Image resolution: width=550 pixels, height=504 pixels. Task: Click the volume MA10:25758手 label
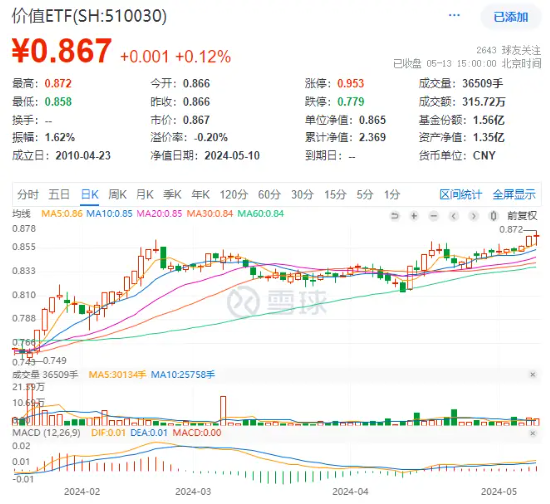click(x=183, y=375)
